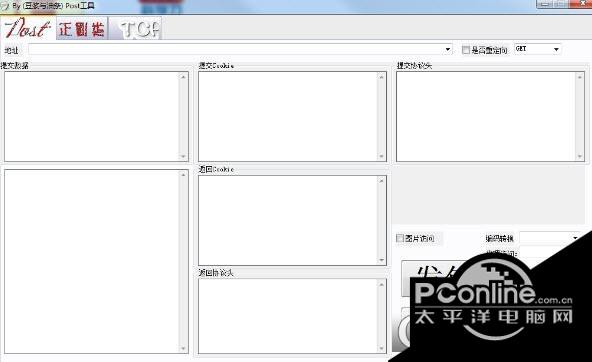Click the Post工具 window title bar icon
This screenshot has width=592, height=362.
pos(4,6)
